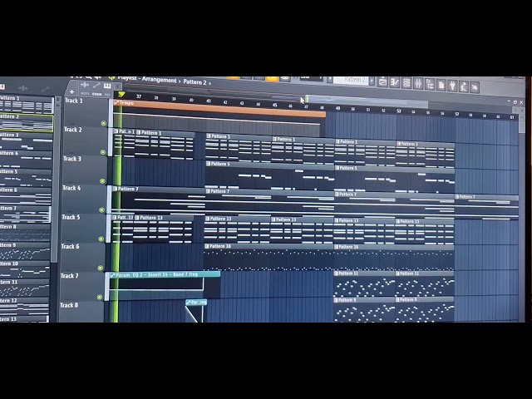Click the Par..req clip icon on Track 8

point(189,303)
